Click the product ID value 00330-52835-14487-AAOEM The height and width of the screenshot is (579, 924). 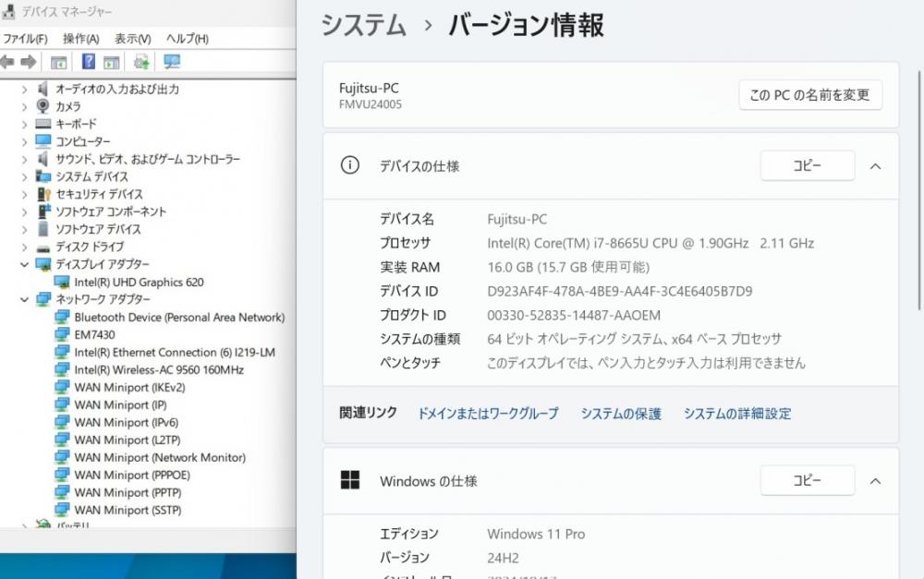(x=574, y=315)
